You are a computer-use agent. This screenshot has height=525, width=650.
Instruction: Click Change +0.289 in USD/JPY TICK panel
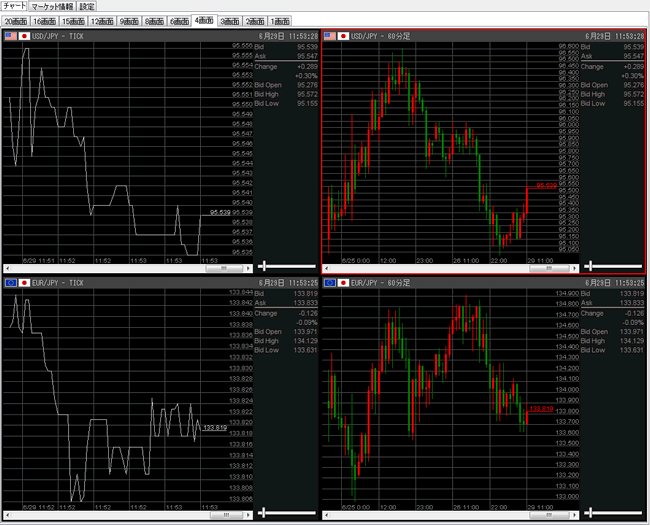click(307, 66)
